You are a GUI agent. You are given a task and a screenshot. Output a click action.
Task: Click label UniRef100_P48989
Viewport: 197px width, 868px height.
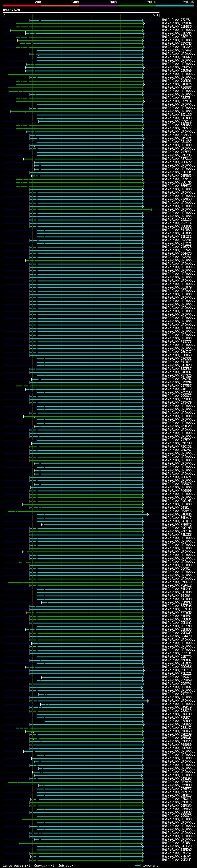[177, 744]
